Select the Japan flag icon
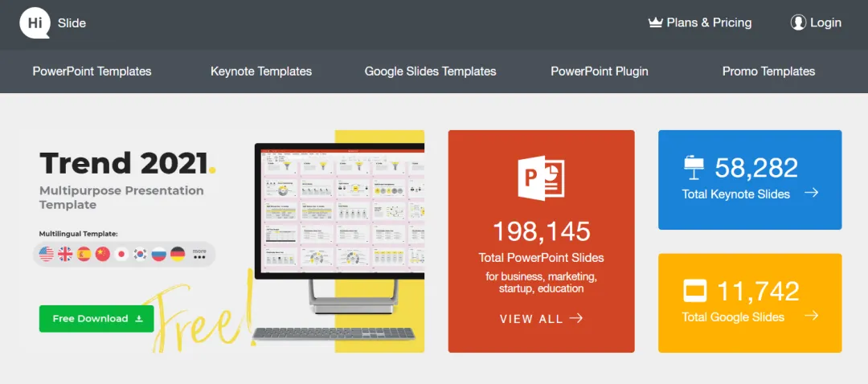Image resolution: width=868 pixels, height=384 pixels. [x=121, y=254]
